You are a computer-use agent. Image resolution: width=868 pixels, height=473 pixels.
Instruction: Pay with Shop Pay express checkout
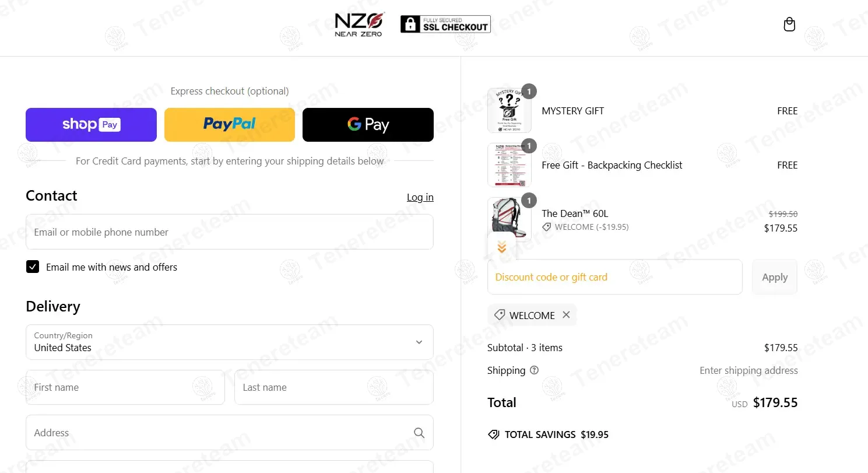point(91,125)
